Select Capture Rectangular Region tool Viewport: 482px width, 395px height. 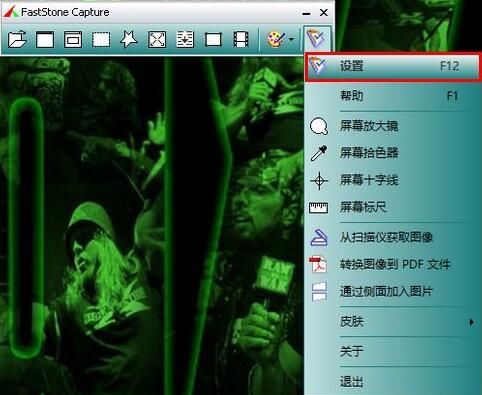pyautogui.click(x=101, y=40)
